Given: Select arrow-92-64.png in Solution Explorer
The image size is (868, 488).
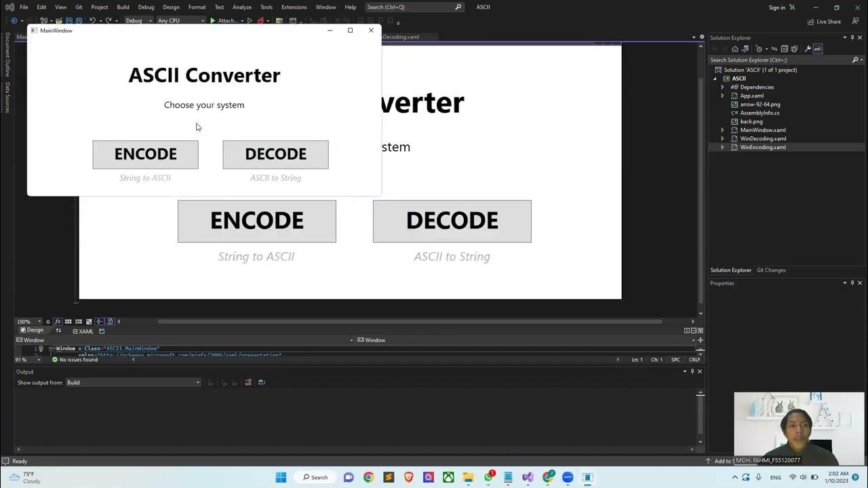Looking at the screenshot, I should tap(760, 104).
